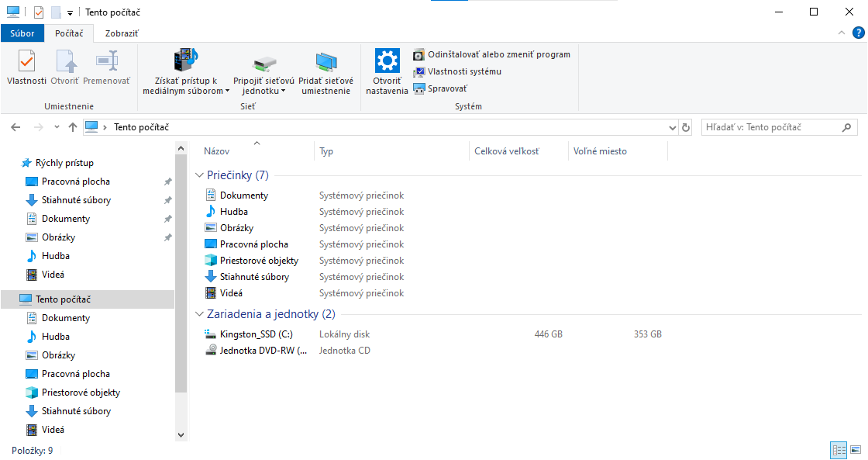Click the Help question mark button
This screenshot has width=868, height=460.
point(857,33)
